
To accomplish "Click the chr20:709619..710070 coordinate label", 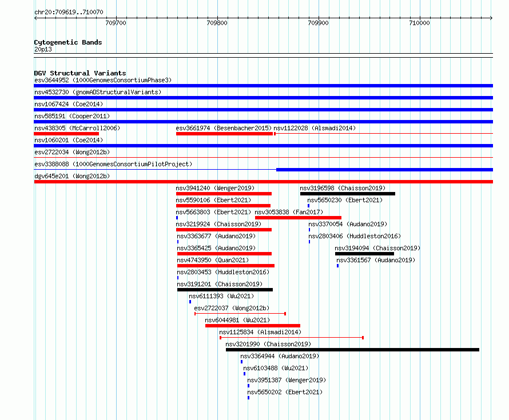I will pyautogui.click(x=69, y=12).
